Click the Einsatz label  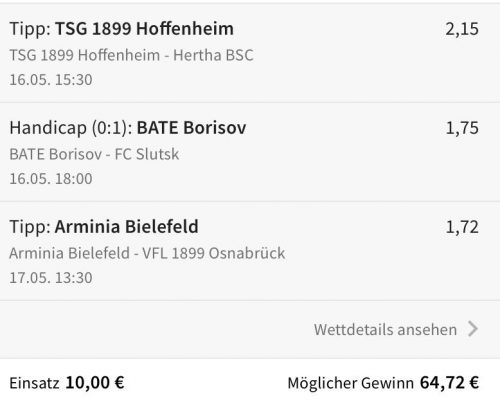click(34, 383)
